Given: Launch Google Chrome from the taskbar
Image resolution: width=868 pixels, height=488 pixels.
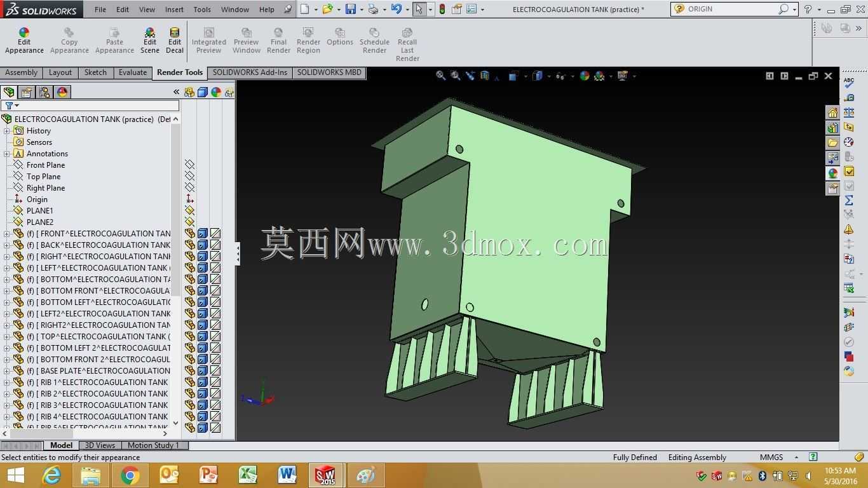Looking at the screenshot, I should click(130, 475).
